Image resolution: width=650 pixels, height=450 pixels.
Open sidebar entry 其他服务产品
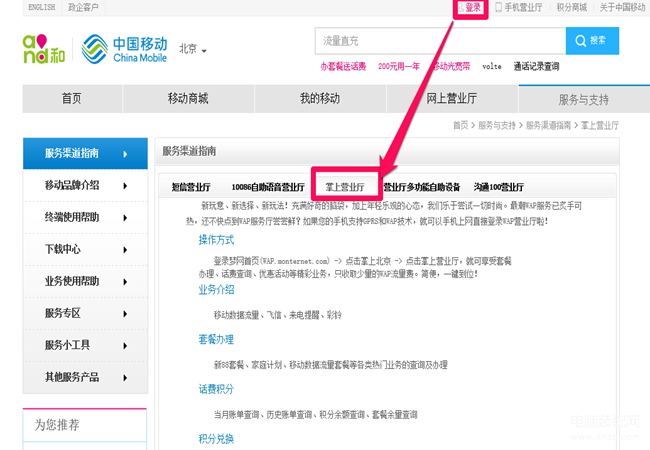(72, 377)
